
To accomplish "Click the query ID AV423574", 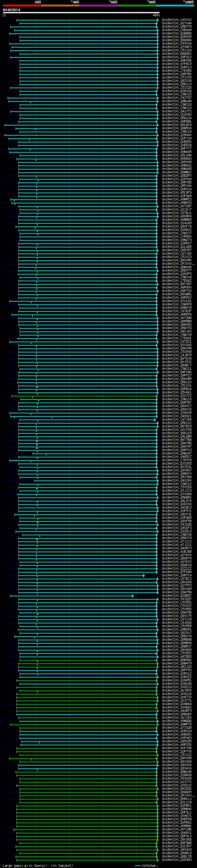I will point(11,10).
